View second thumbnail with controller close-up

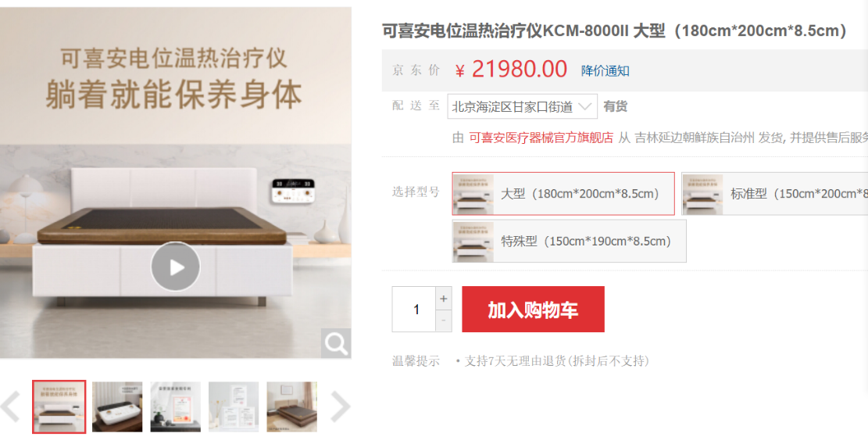pyautogui.click(x=117, y=406)
